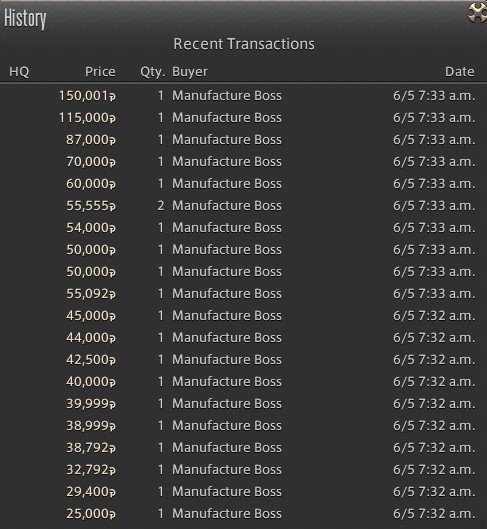This screenshot has height=529, width=487.
Task: Click the HQ column header
Action: [x=19, y=72]
